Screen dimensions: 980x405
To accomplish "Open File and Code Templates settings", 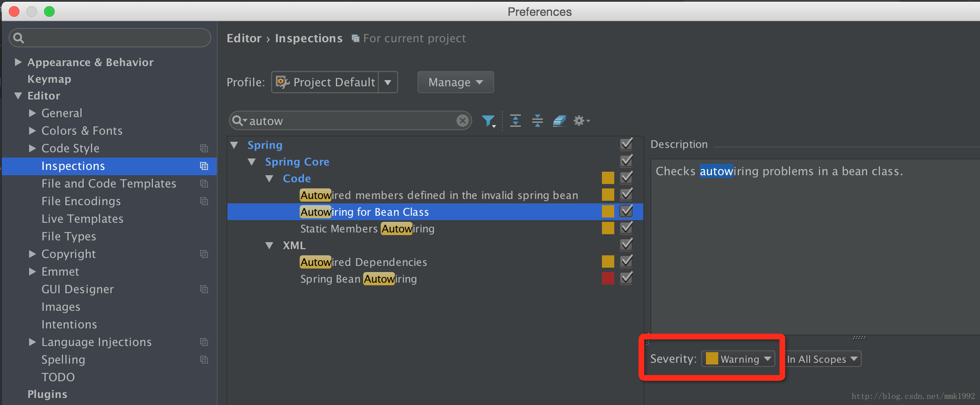I will point(109,184).
